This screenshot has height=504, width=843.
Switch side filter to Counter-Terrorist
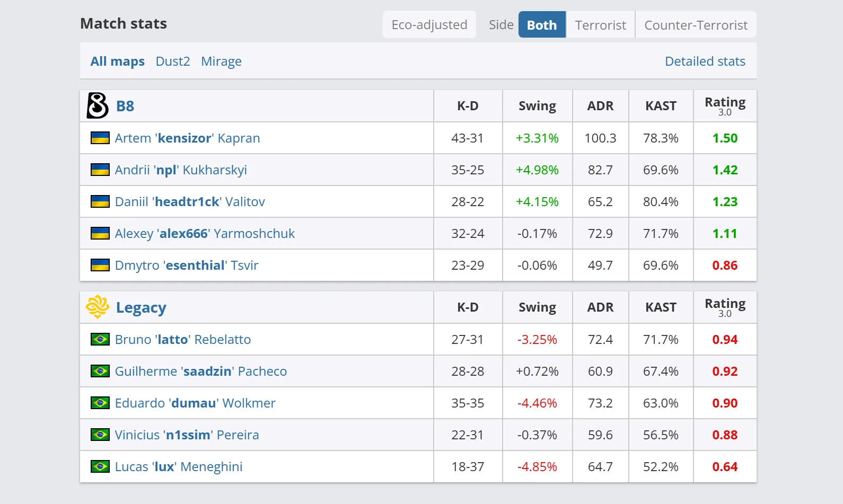(x=696, y=25)
